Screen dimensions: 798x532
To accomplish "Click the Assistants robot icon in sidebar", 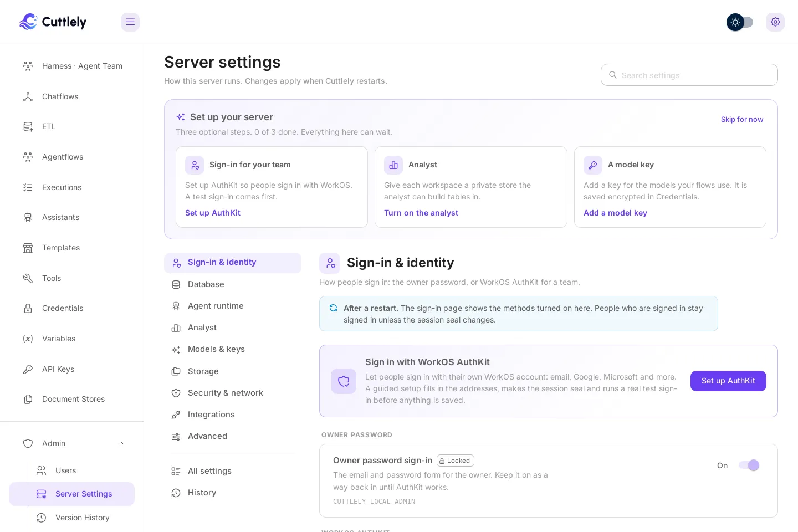I will [x=28, y=217].
